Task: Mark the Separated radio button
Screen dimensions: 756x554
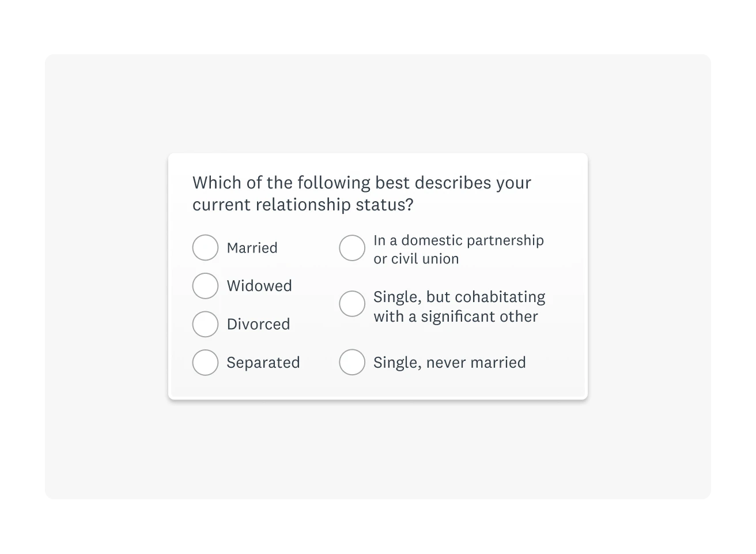Action: coord(205,363)
